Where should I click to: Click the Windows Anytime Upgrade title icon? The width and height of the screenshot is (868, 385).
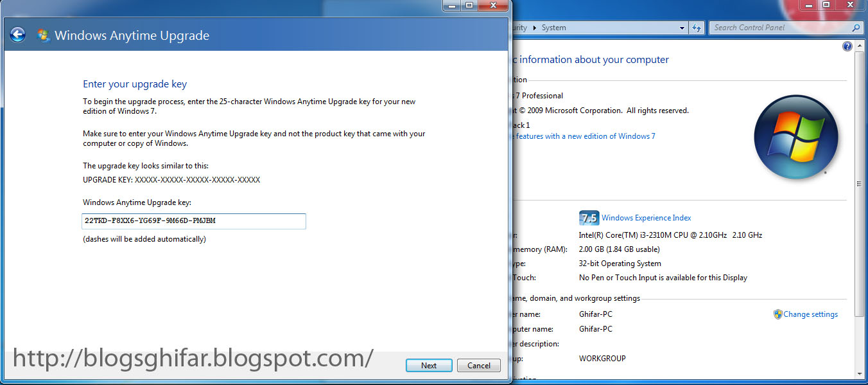click(x=44, y=35)
